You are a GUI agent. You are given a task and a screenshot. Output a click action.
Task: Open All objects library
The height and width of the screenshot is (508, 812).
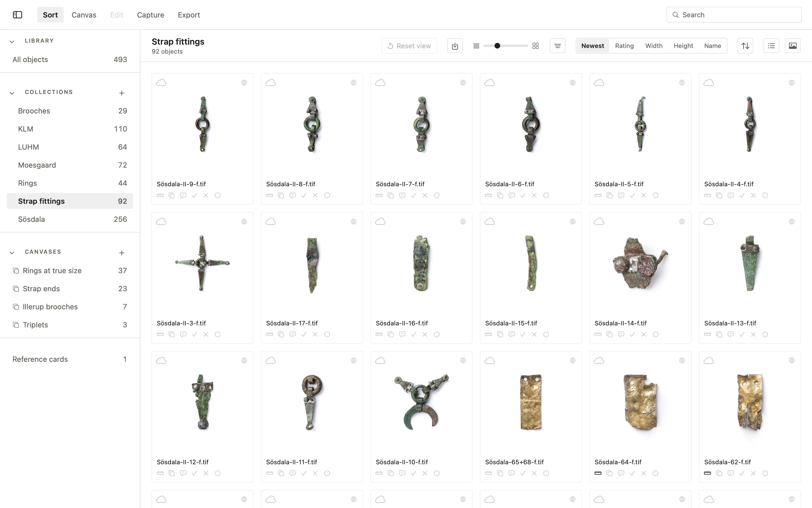[x=70, y=60]
